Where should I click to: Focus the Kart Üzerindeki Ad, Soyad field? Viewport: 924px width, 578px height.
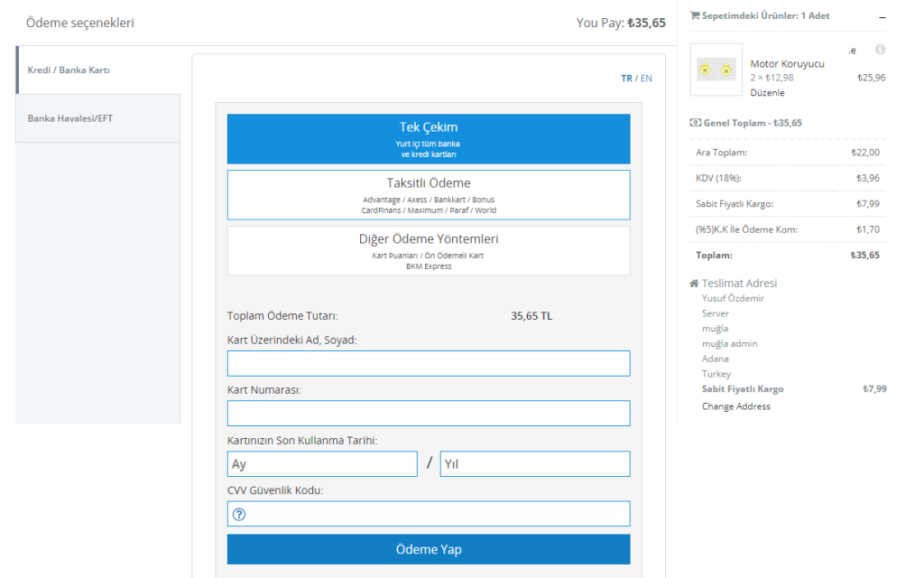coord(429,363)
